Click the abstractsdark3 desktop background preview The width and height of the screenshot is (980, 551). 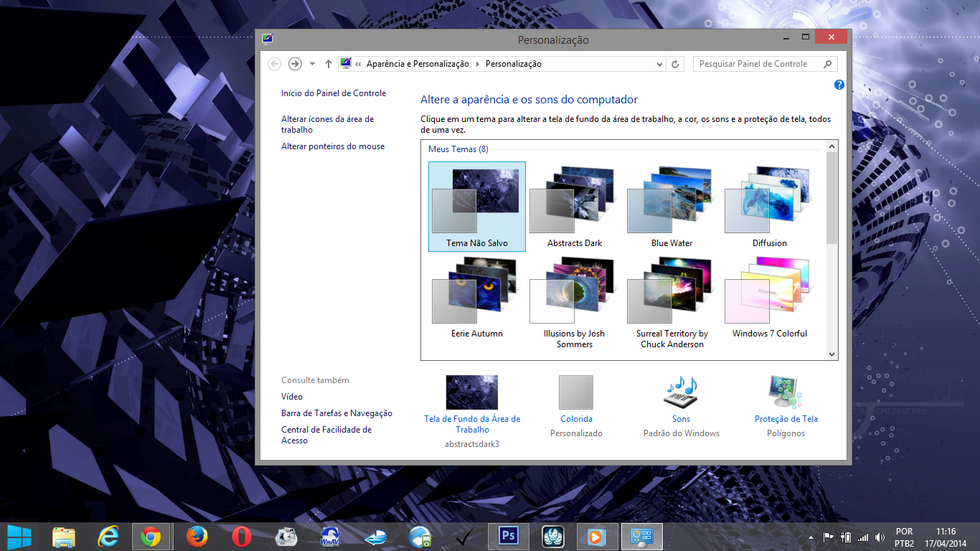472,392
